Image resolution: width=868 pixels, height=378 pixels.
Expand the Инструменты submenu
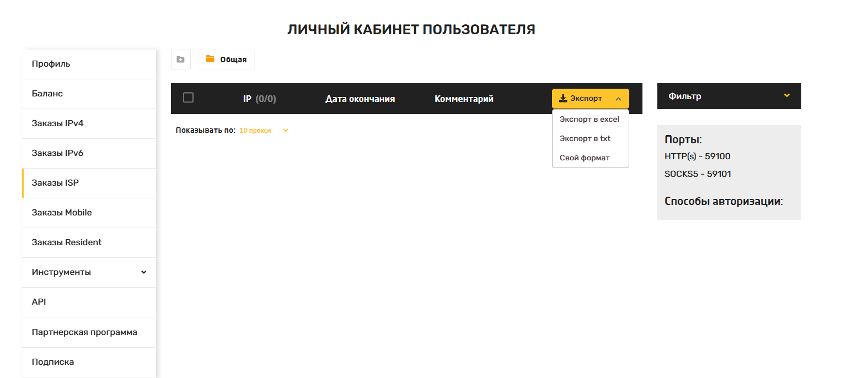pyautogui.click(x=89, y=272)
